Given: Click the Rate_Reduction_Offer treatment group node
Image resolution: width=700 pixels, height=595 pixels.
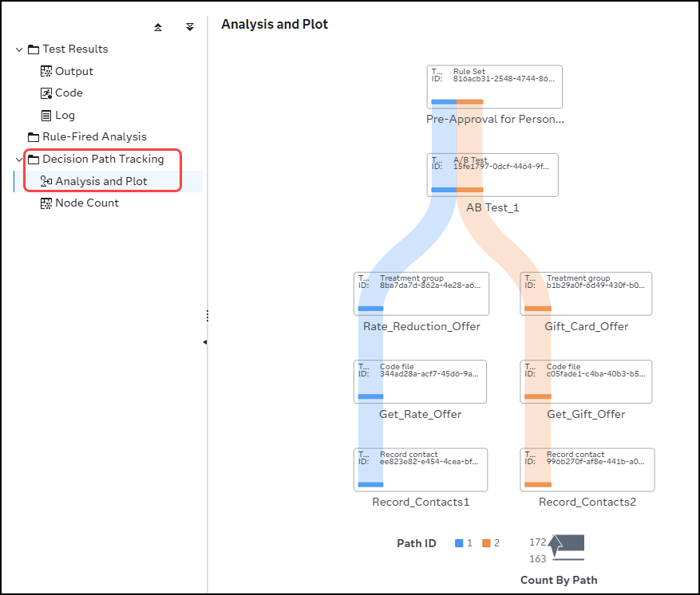Looking at the screenshot, I should 421,294.
